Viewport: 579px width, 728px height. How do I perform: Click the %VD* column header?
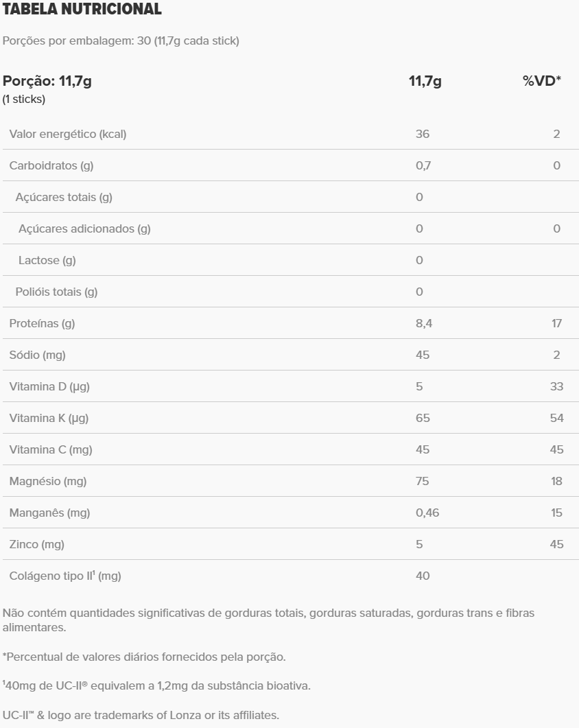(x=542, y=82)
